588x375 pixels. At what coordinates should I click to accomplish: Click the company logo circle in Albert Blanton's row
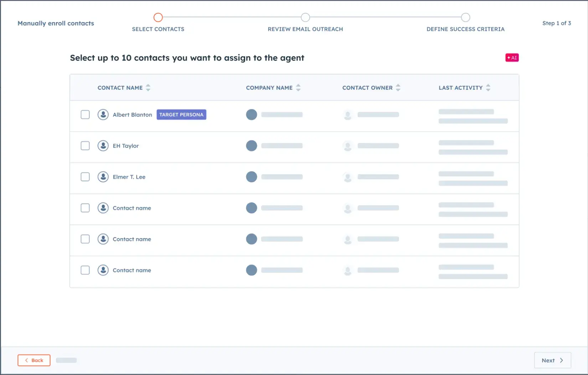[x=252, y=114]
